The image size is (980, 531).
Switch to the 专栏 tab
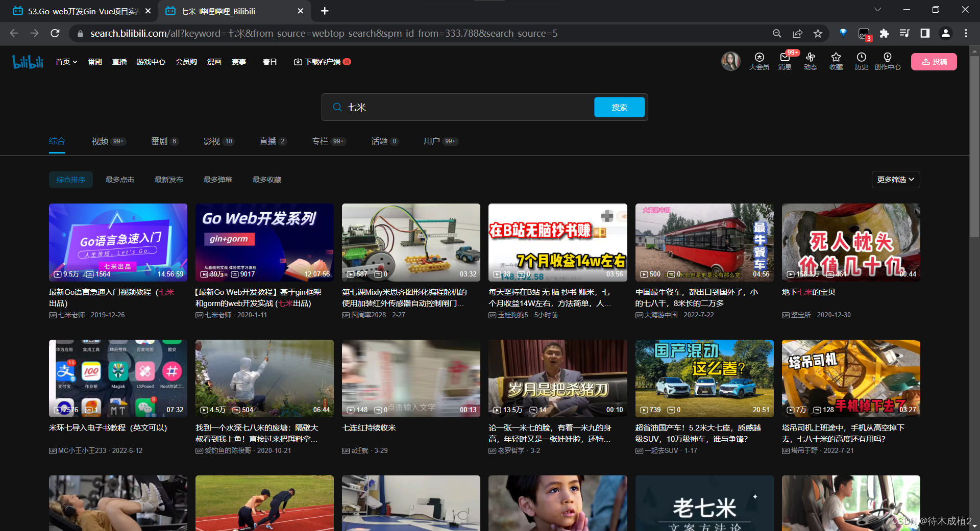click(329, 141)
